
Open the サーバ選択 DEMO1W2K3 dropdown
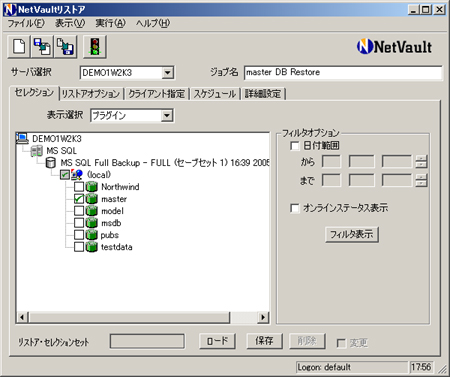[x=168, y=72]
